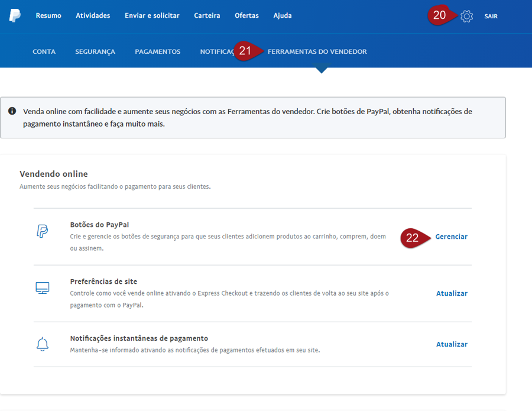
Task: Click Atualizar for Notificações instantâneas de pagamento
Action: (452, 344)
